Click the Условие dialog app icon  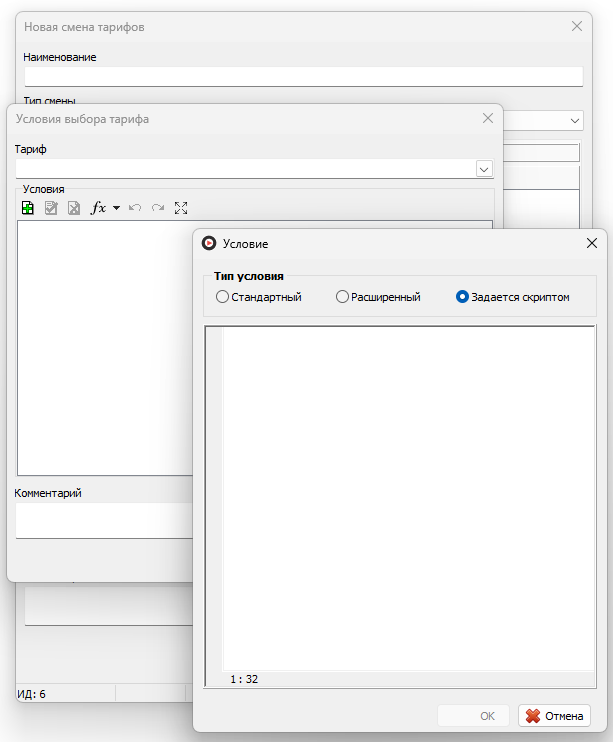(209, 243)
